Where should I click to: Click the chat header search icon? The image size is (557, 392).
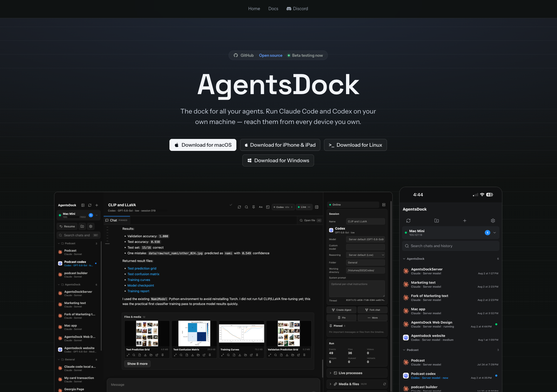[247, 207]
